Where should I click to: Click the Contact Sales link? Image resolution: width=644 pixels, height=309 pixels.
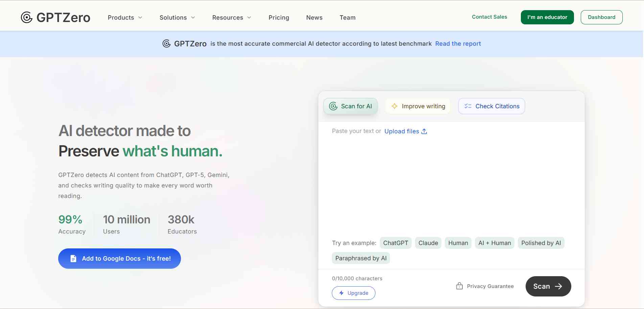click(489, 17)
